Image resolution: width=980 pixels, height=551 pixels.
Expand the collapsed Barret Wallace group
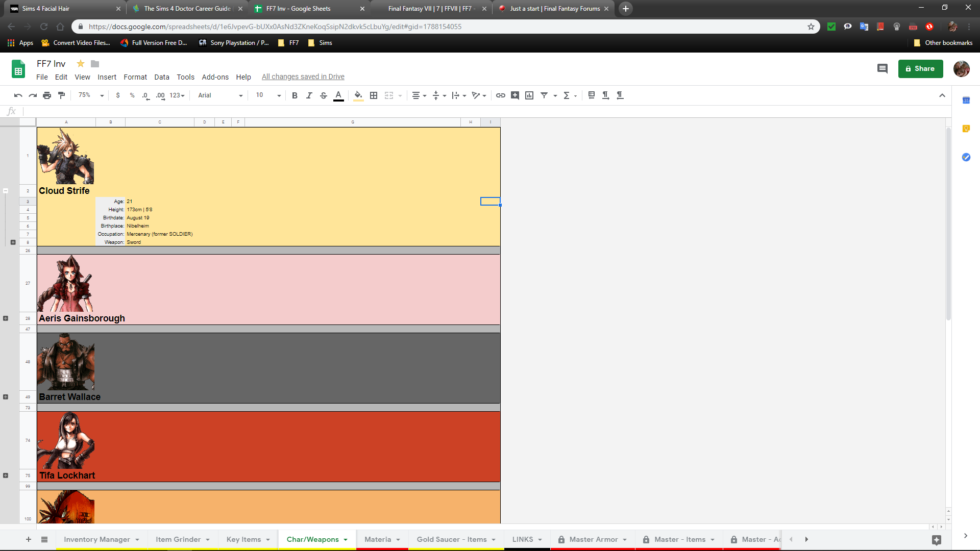pos(6,397)
